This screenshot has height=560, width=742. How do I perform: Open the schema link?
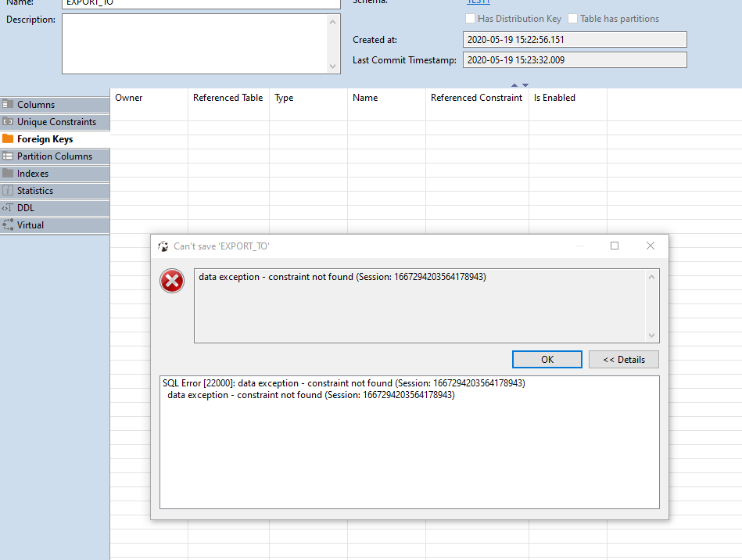(x=479, y=2)
